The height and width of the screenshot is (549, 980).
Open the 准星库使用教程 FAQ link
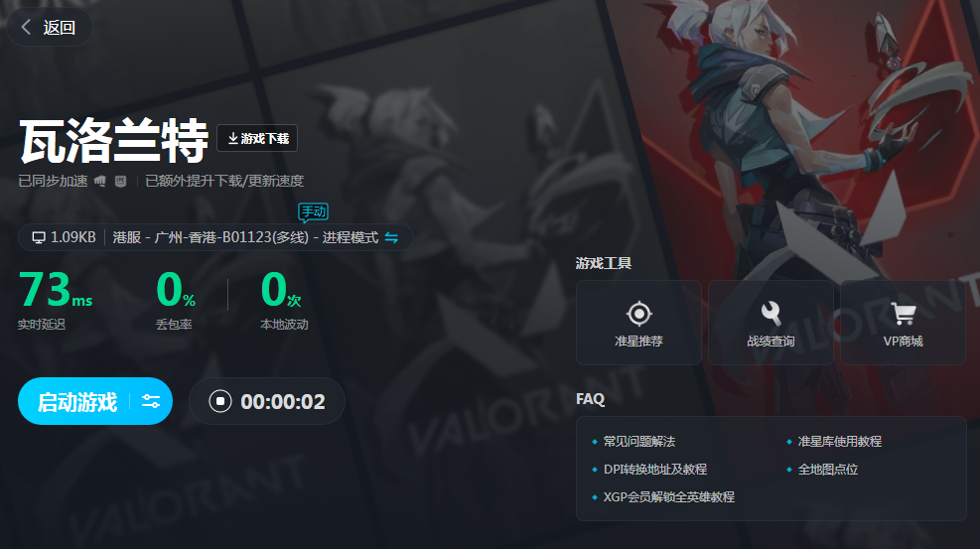point(839,442)
